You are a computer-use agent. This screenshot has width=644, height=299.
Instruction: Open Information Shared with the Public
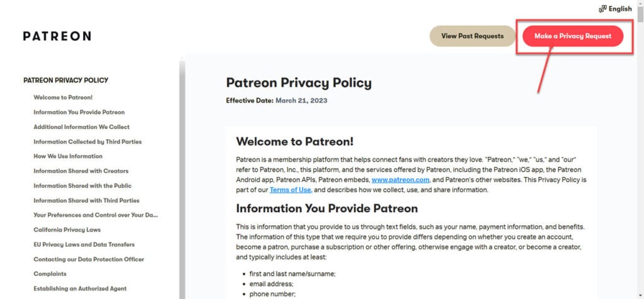[82, 186]
